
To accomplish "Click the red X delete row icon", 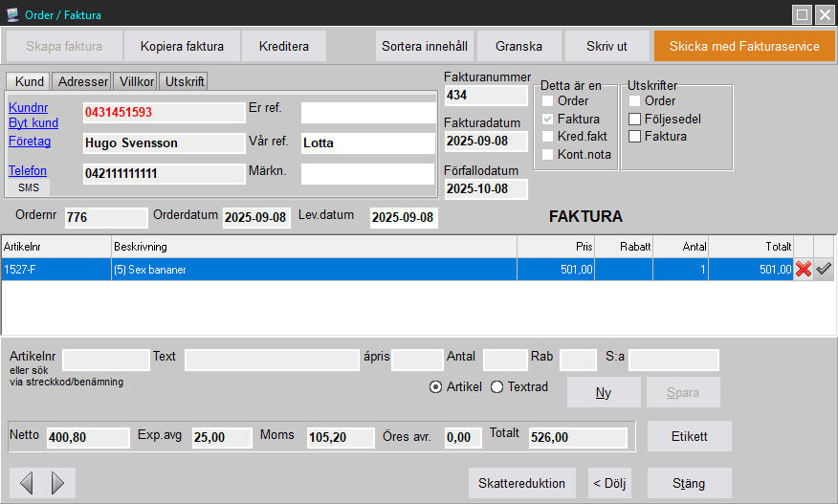I will pyautogui.click(x=804, y=270).
